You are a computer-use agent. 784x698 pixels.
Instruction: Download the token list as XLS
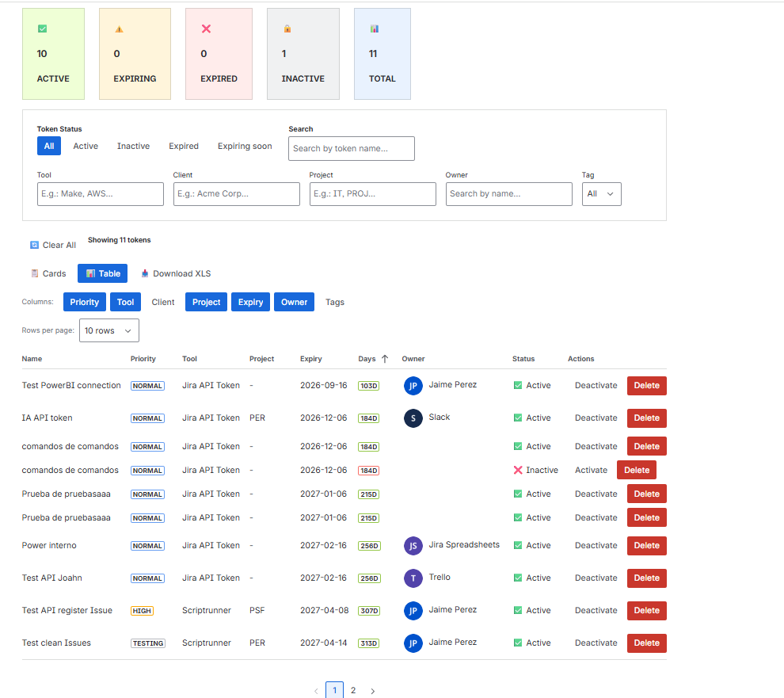[176, 273]
